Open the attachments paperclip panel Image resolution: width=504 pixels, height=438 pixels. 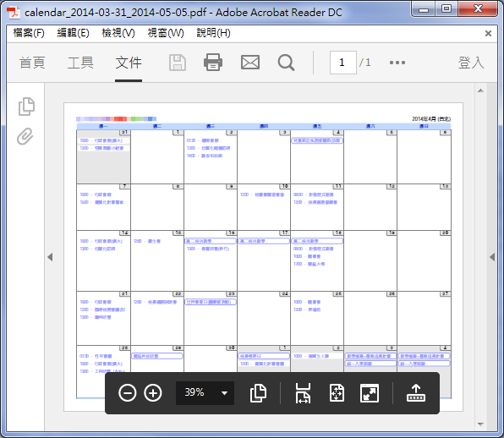click(25, 136)
